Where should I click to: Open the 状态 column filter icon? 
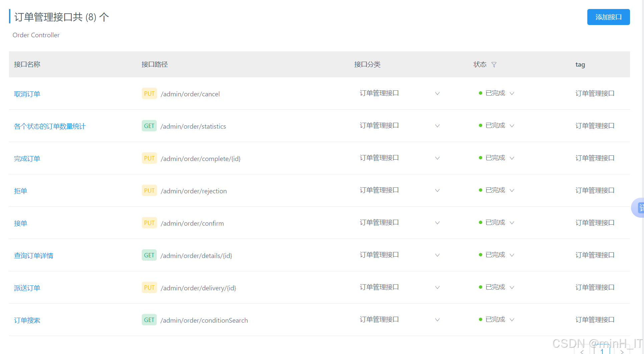pyautogui.click(x=494, y=65)
